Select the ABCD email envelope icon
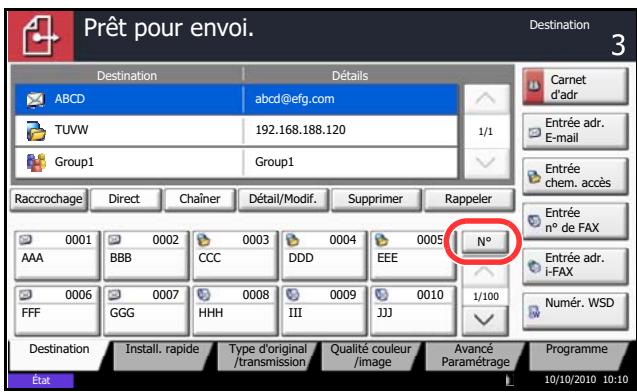 [x=36, y=100]
